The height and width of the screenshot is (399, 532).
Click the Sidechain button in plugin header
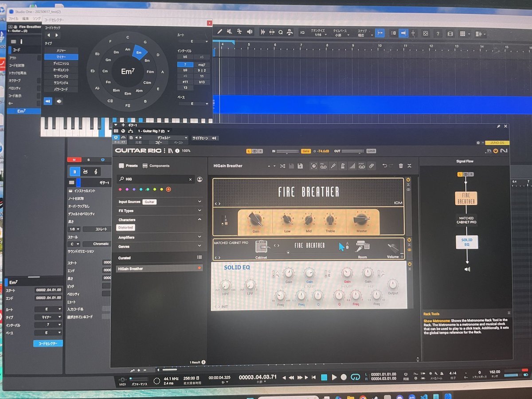point(205,138)
